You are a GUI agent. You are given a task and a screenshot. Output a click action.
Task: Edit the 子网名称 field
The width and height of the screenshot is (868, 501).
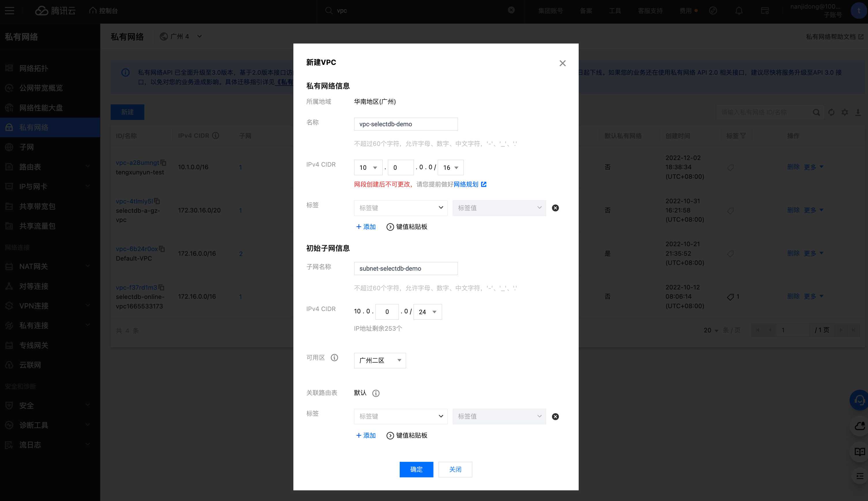click(406, 268)
